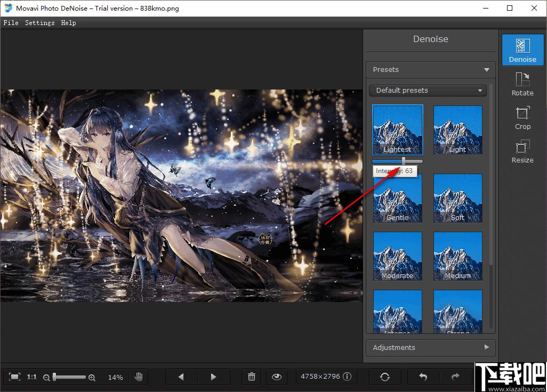547x392 pixels.
Task: Click the preset intensity slider handle
Action: [404, 161]
